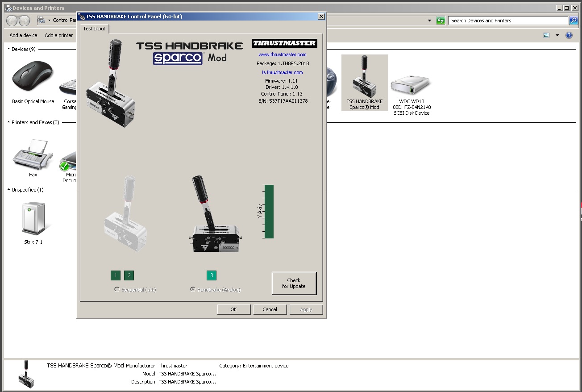Viewport: 582px width, 392px height.
Task: Close the TSS HANDBRAKE Control Panel dialog
Action: pos(321,17)
